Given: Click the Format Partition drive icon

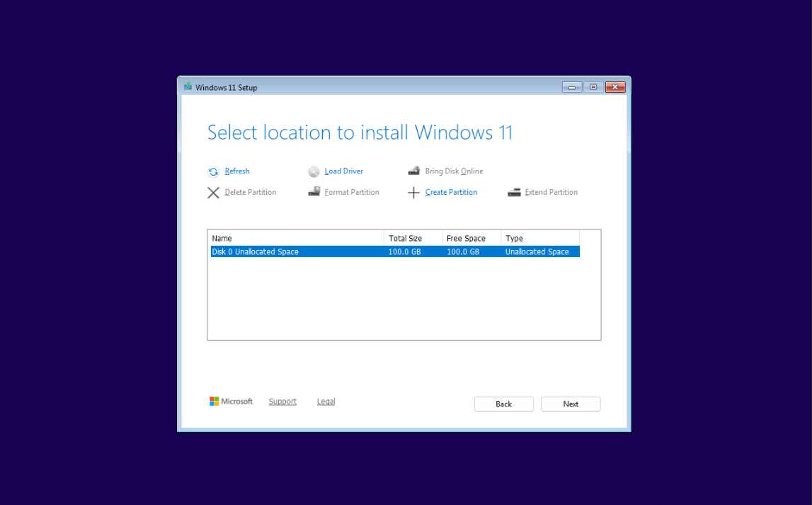Looking at the screenshot, I should [x=314, y=192].
